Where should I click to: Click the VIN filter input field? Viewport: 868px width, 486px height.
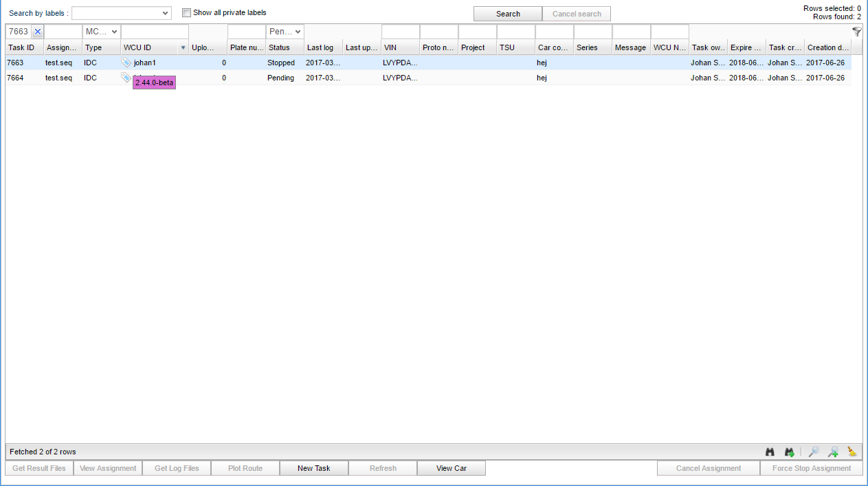400,32
